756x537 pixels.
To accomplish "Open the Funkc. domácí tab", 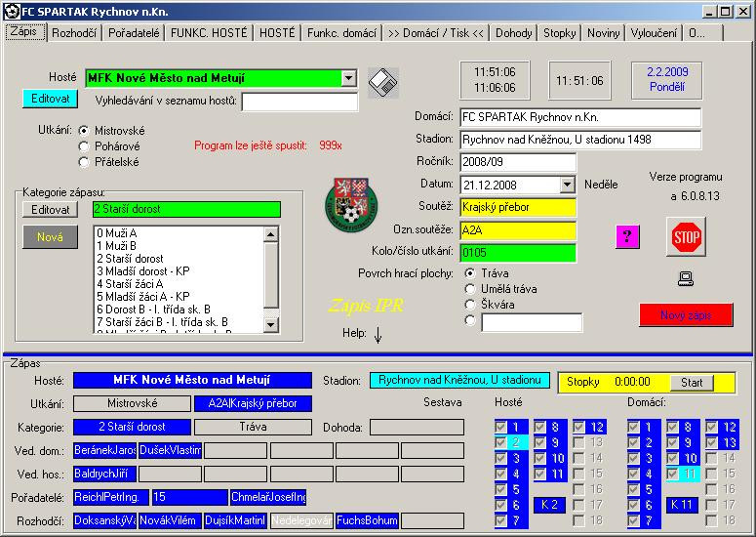I will coord(341,33).
